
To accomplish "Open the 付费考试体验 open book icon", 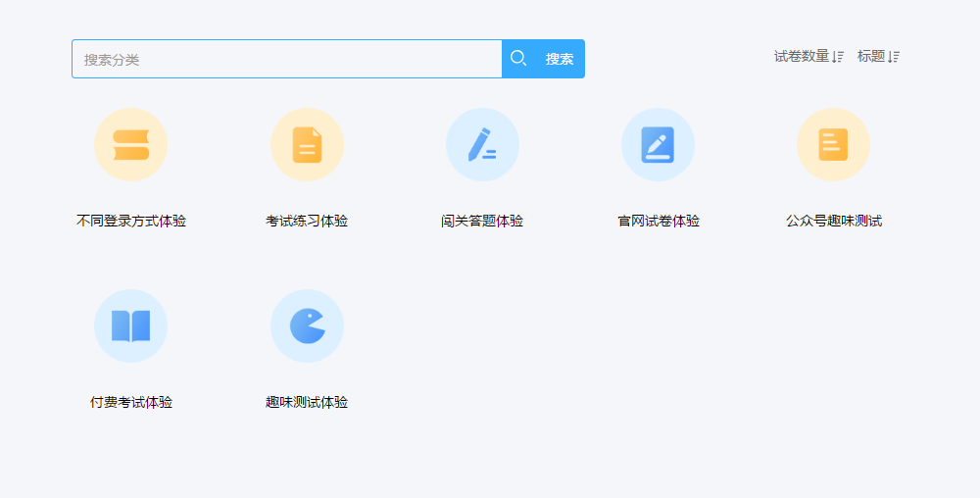I will tap(130, 325).
